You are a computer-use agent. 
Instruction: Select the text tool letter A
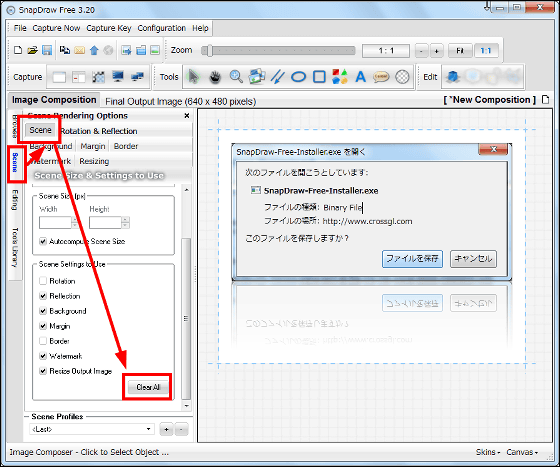[361, 77]
